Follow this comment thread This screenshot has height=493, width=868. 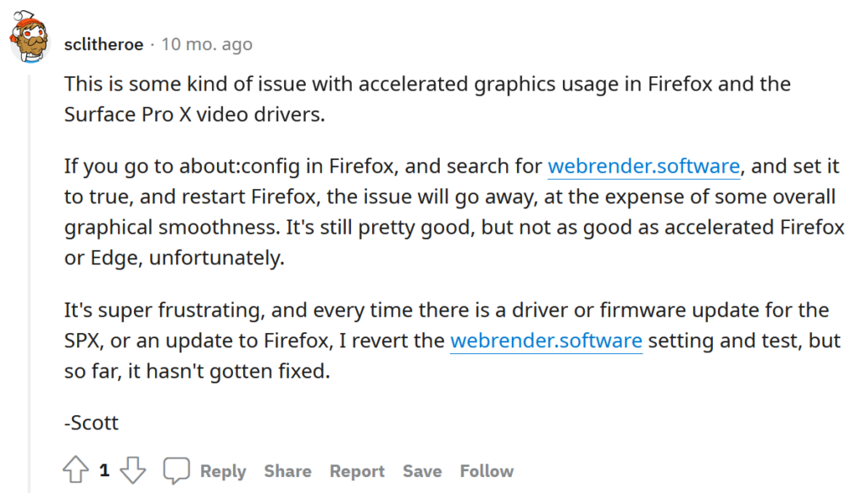487,471
